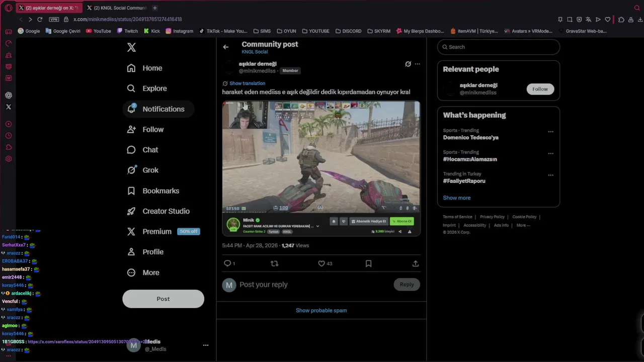Screen dimensions: 644x362
Task: Open Notifications in X navigation
Action: [x=158, y=109]
